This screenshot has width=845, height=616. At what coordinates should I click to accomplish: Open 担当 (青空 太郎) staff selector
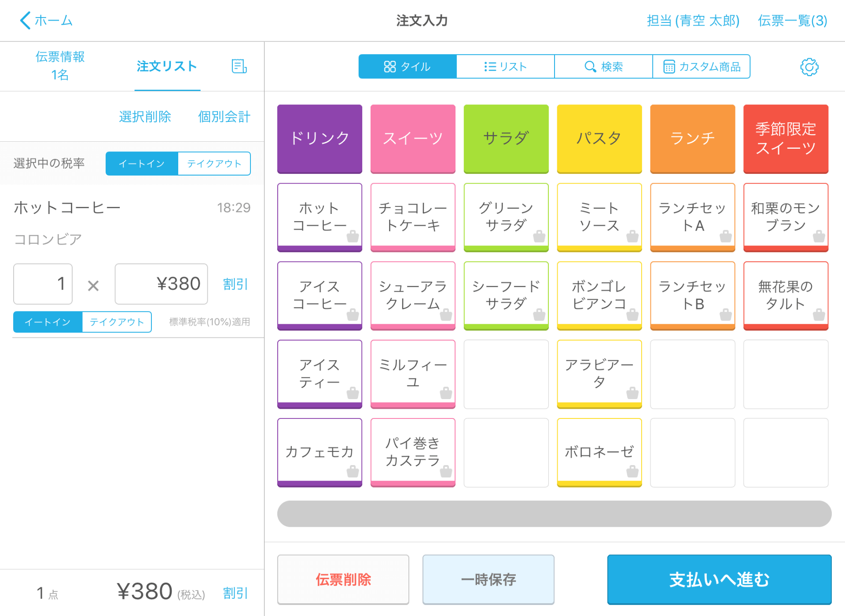[x=693, y=20]
